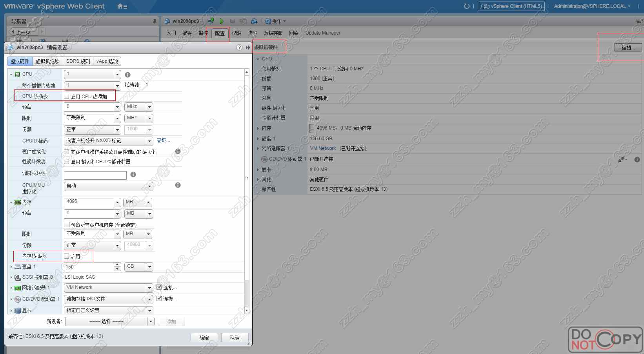Expand the 内存 section in 虚拟机硬件 panel

click(x=258, y=128)
